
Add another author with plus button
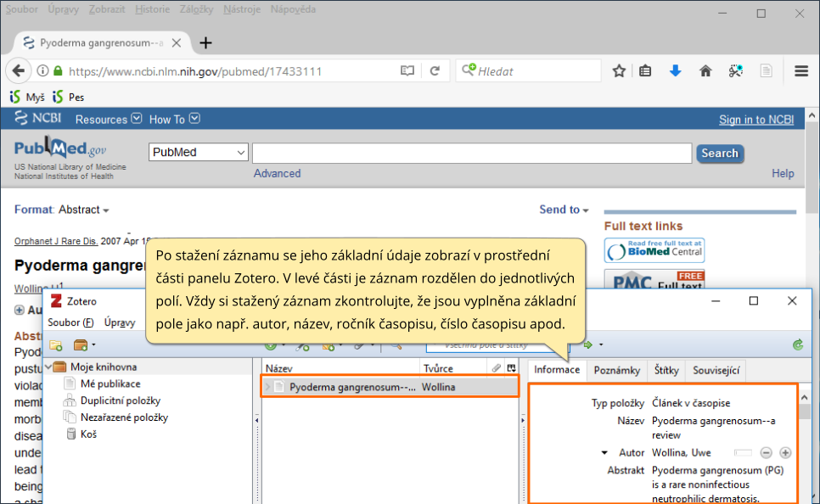coord(785,453)
